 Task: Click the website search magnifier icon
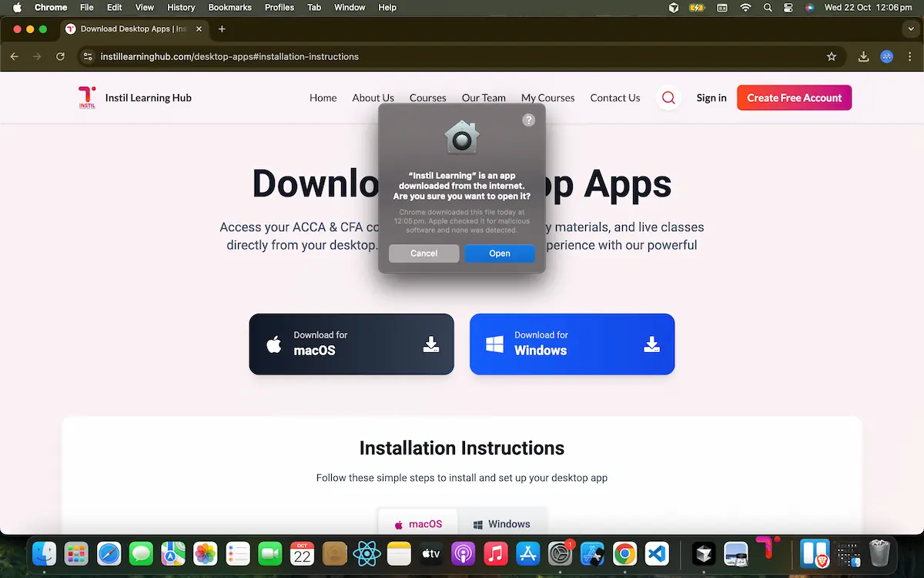coord(668,98)
